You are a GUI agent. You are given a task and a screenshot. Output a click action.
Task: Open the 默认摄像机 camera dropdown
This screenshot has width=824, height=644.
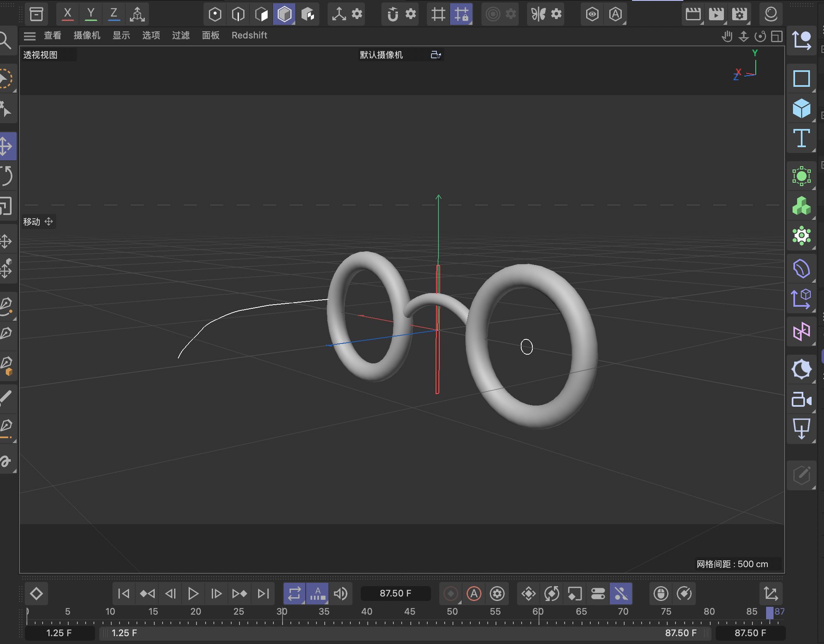(x=381, y=55)
